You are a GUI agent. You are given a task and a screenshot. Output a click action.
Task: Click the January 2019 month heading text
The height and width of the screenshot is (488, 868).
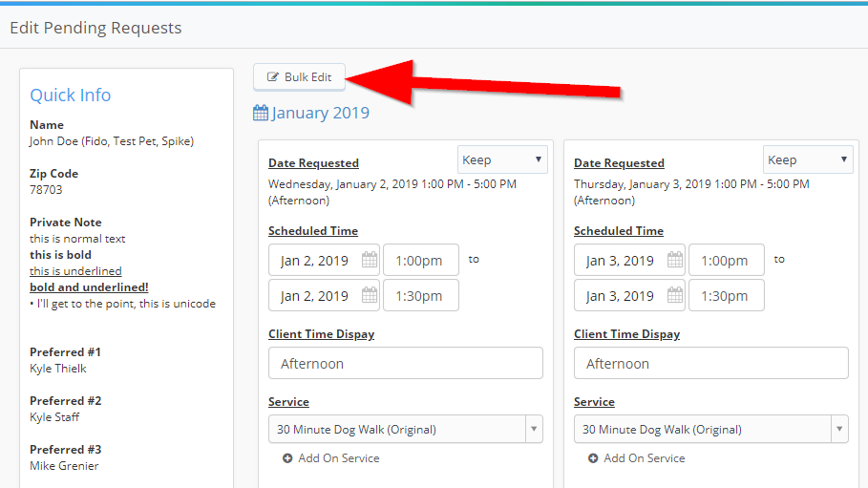click(x=321, y=113)
